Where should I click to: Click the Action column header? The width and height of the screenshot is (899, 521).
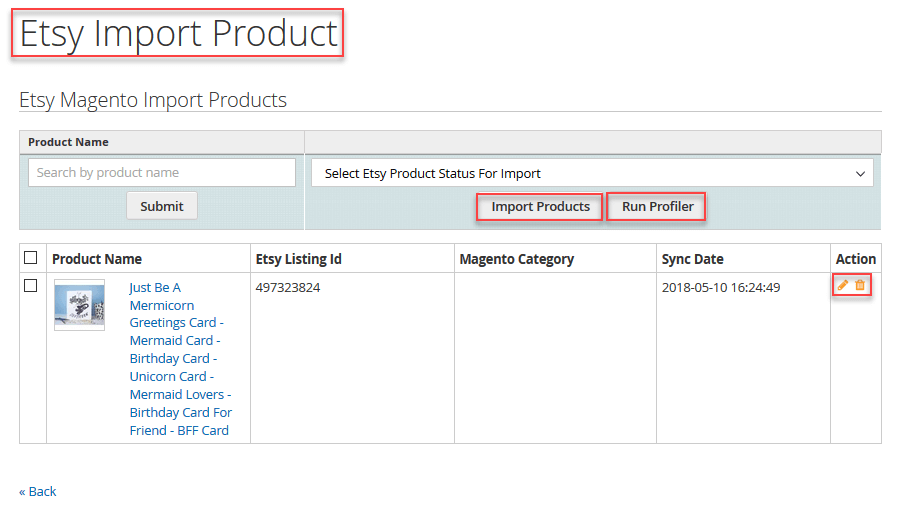point(855,259)
